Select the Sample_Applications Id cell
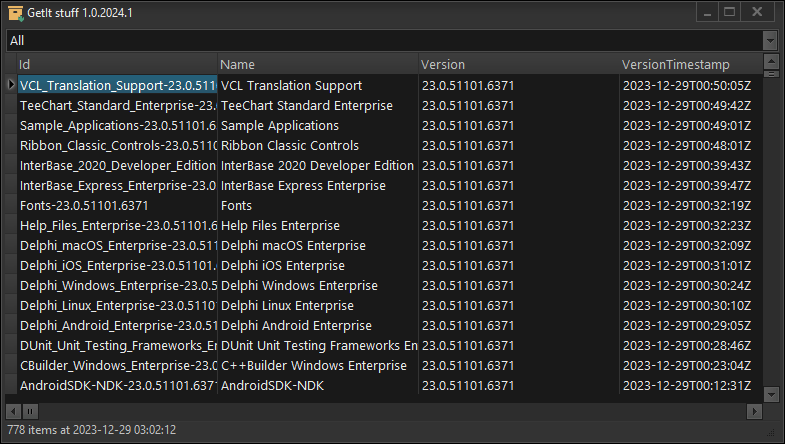Image resolution: width=785 pixels, height=444 pixels. pos(118,125)
